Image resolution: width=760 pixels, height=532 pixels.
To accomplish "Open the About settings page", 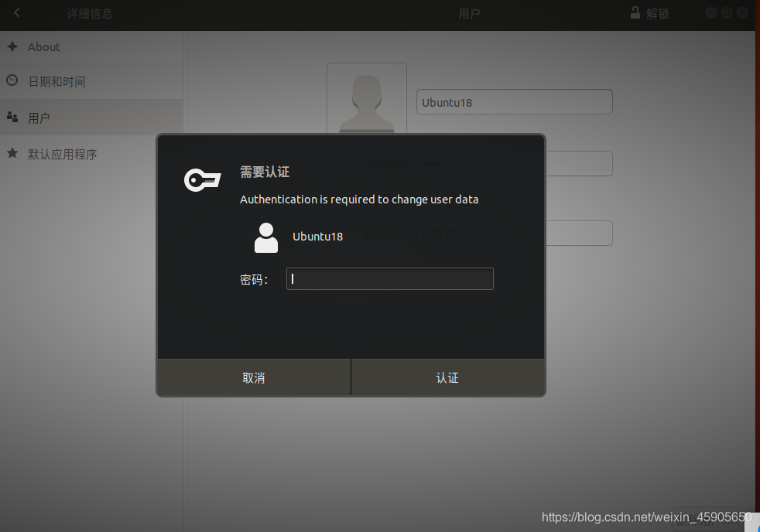I will pyautogui.click(x=43, y=46).
